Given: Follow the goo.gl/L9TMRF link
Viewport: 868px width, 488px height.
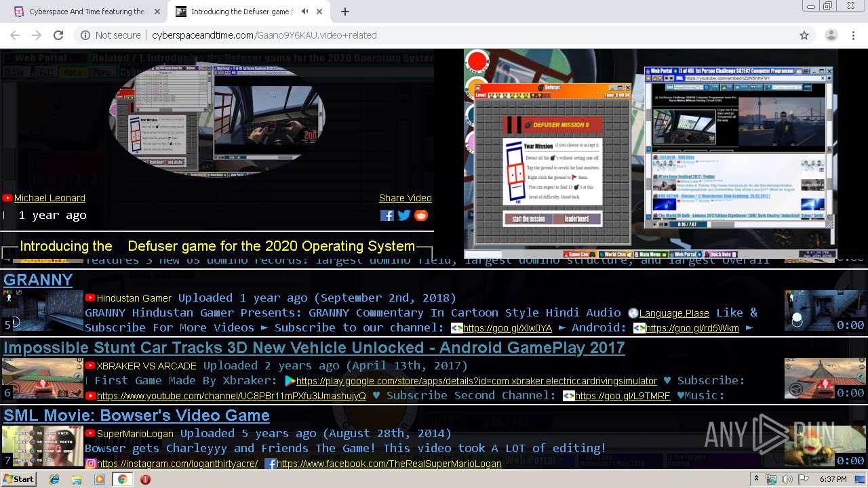Looking at the screenshot, I should tap(623, 396).
